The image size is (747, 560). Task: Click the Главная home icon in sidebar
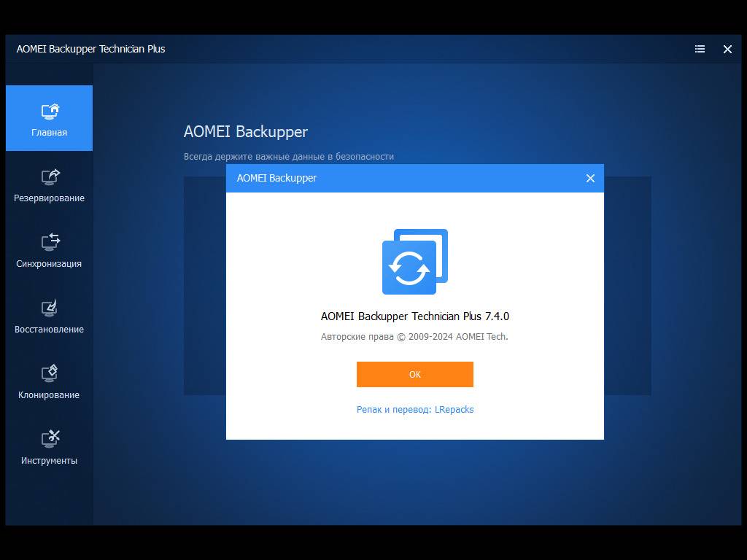[x=50, y=112]
